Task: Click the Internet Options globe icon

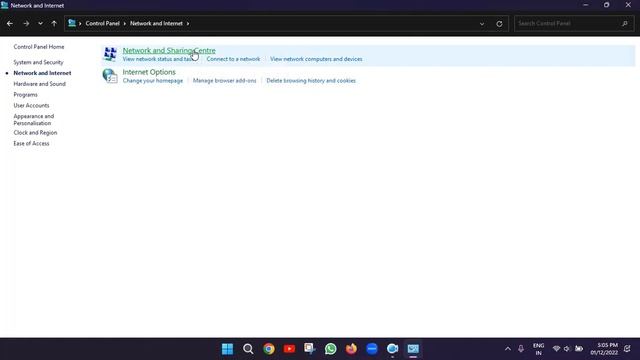Action: point(110,76)
